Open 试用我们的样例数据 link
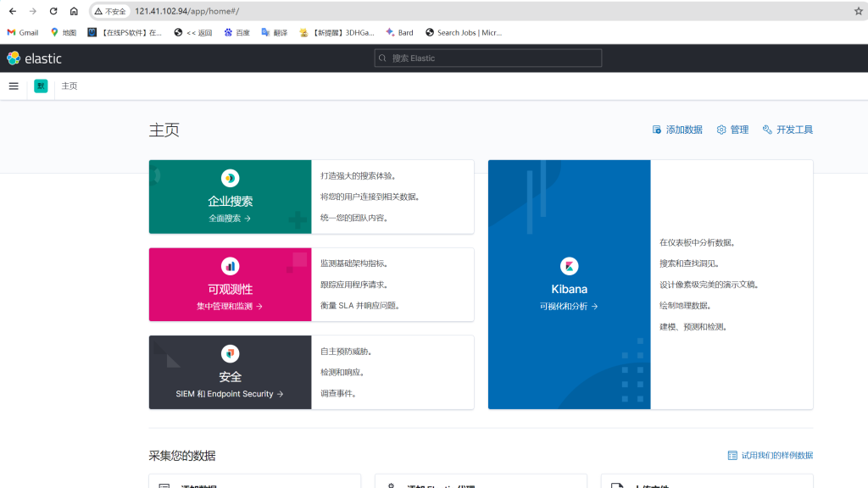Viewport: 868px width, 488px height. [771, 455]
